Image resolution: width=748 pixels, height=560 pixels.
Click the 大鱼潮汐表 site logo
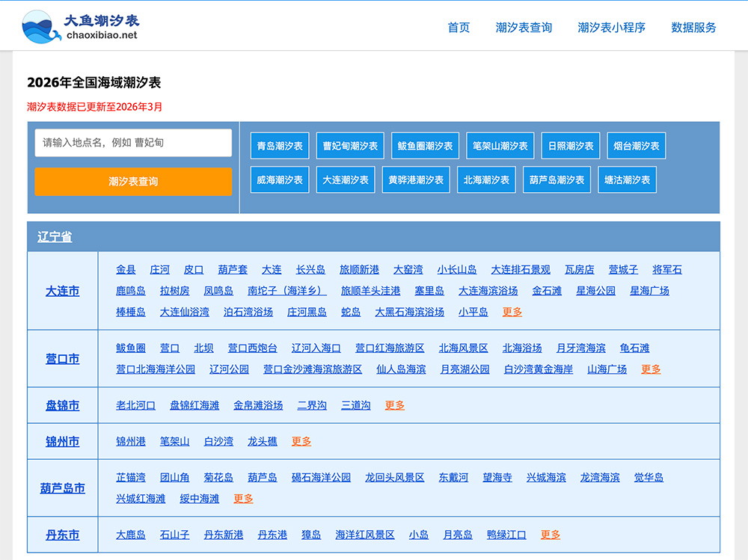pyautogui.click(x=80, y=27)
